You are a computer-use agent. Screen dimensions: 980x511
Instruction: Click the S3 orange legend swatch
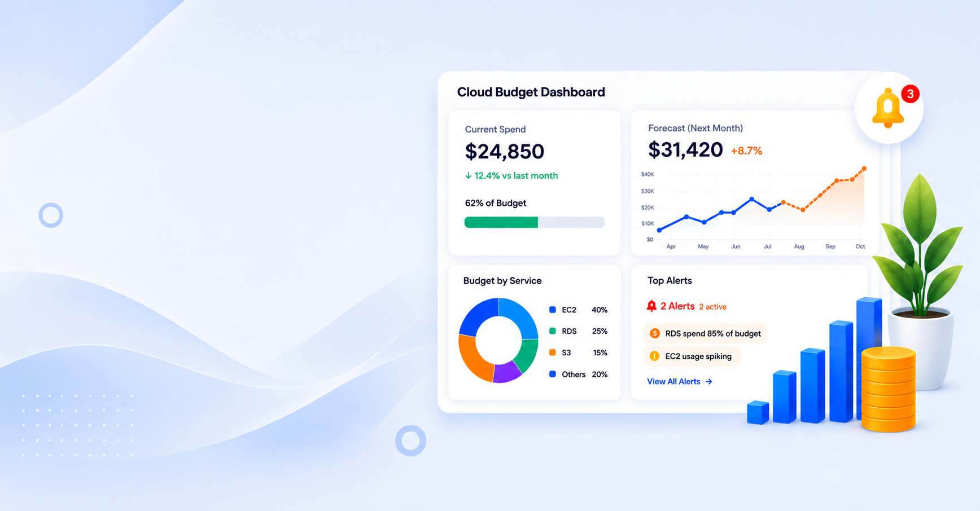553,353
